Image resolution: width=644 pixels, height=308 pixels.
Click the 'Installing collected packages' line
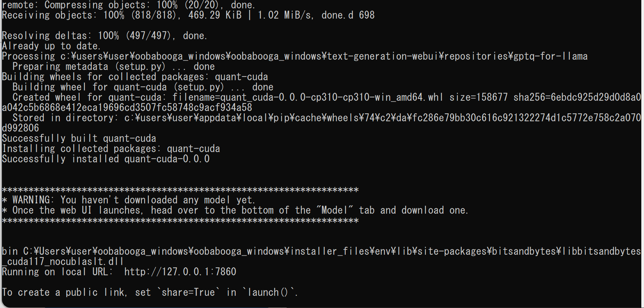(x=111, y=149)
